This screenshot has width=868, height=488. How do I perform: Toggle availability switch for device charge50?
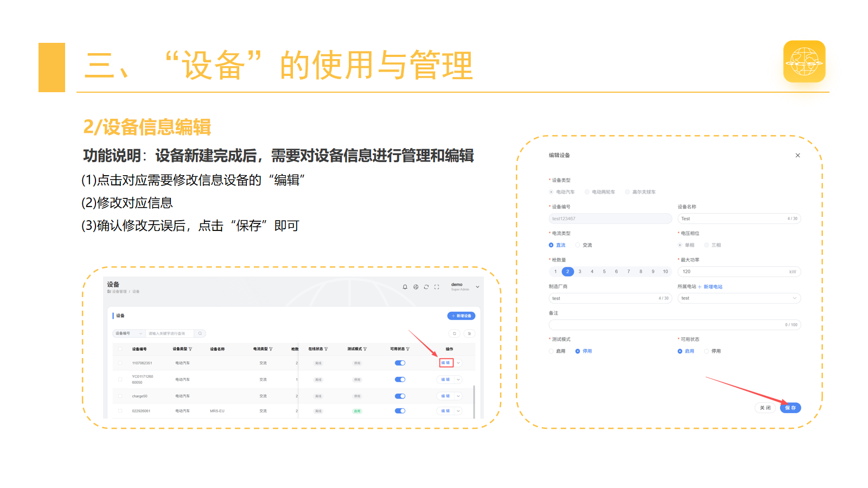point(400,396)
